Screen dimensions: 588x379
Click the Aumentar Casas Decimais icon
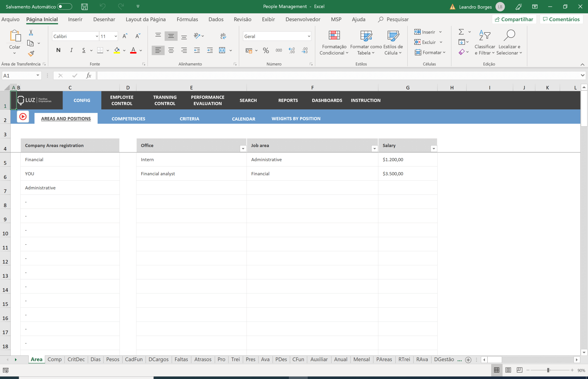coord(292,50)
